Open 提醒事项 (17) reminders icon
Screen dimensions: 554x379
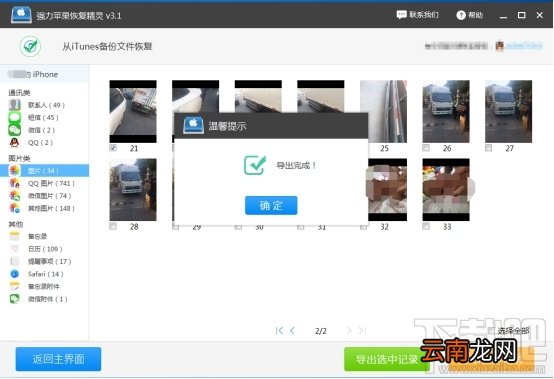coord(14,261)
